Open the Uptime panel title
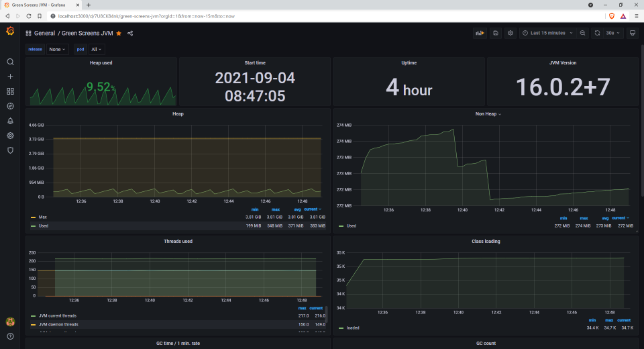Screen dimensions: 644x349 click(x=409, y=63)
